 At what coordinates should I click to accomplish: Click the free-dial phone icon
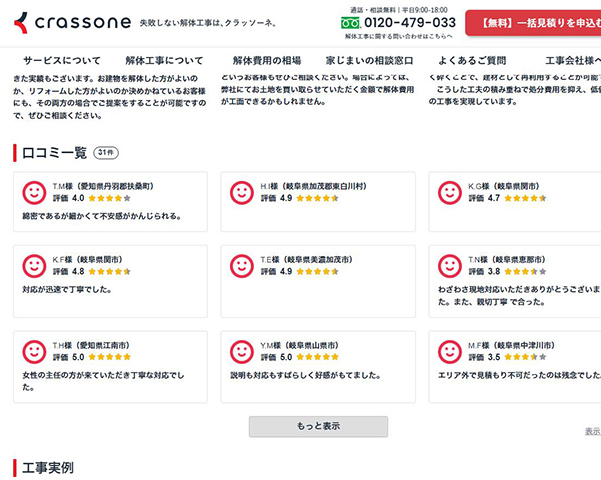[x=350, y=23]
